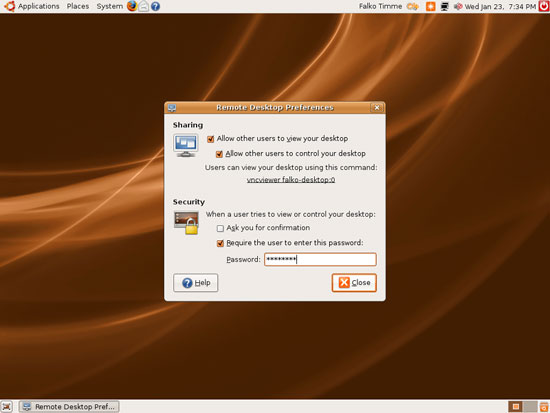Open the blue Help panel icon

pos(155,6)
